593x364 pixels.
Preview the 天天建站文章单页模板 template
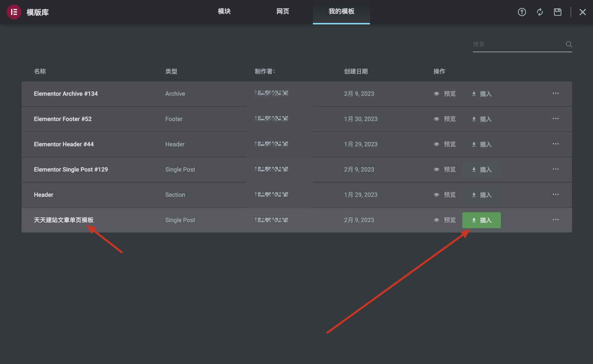click(x=445, y=220)
